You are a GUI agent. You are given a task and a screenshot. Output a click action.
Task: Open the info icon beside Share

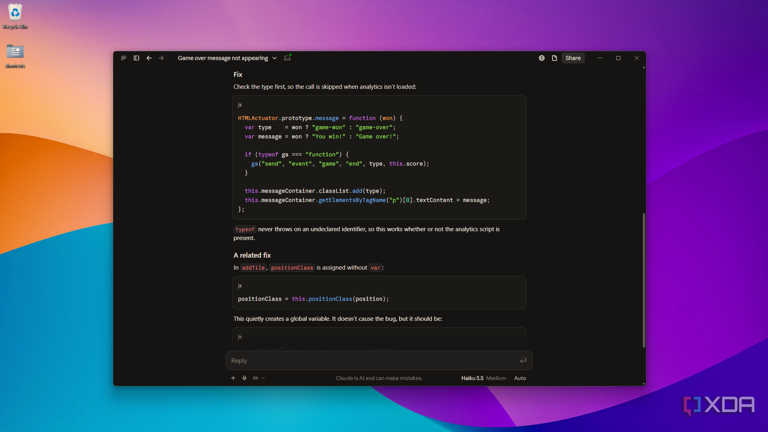(541, 58)
